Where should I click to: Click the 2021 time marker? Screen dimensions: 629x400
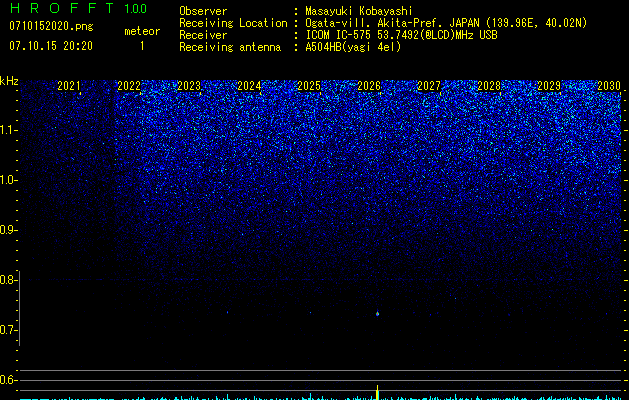tap(69, 86)
